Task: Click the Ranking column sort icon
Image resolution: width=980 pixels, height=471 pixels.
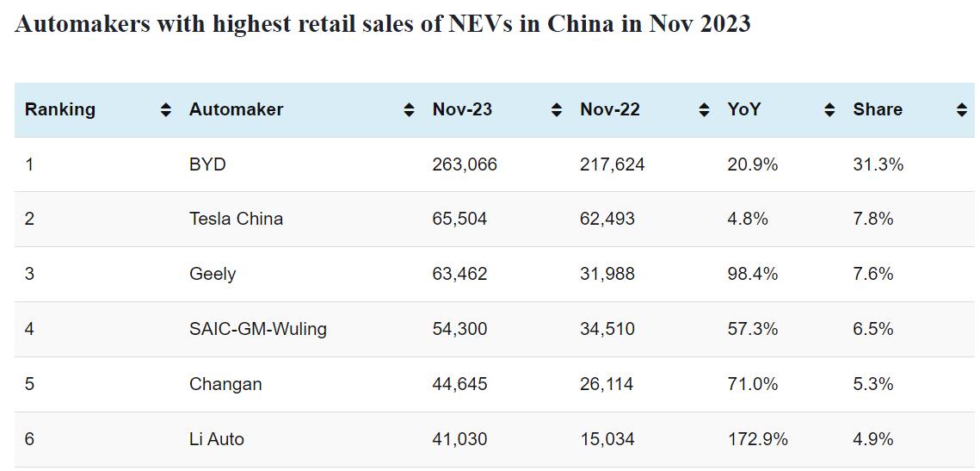Action: coord(165,110)
